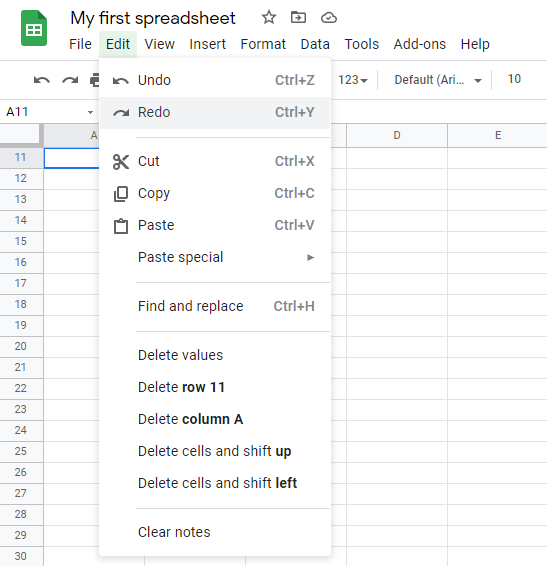Expand the Paste special submenu
This screenshot has width=547, height=566.
point(215,257)
